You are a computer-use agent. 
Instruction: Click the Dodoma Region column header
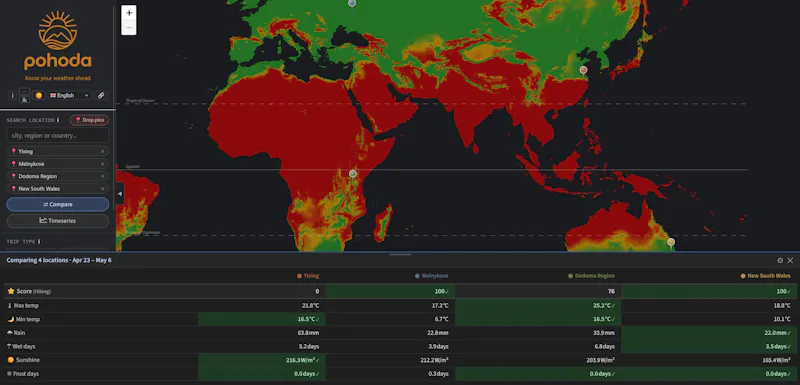pyautogui.click(x=591, y=276)
